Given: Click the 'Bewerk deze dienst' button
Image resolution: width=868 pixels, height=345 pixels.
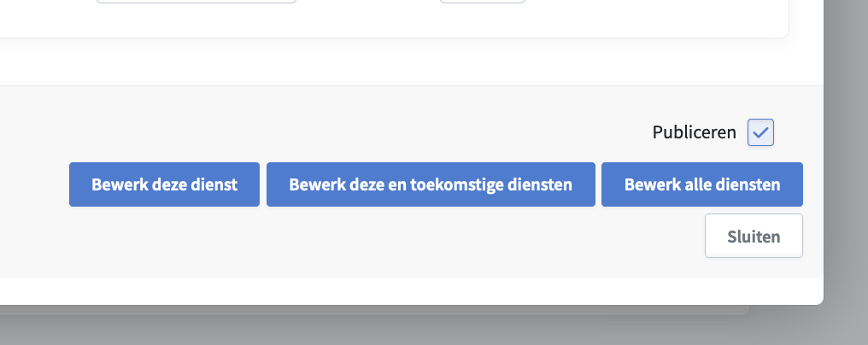Looking at the screenshot, I should [x=164, y=184].
